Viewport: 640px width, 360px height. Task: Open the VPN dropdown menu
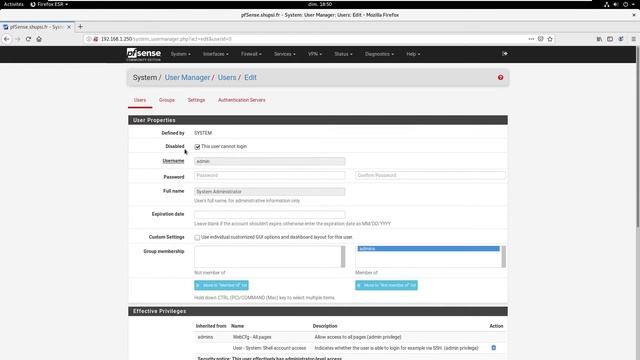pyautogui.click(x=315, y=54)
